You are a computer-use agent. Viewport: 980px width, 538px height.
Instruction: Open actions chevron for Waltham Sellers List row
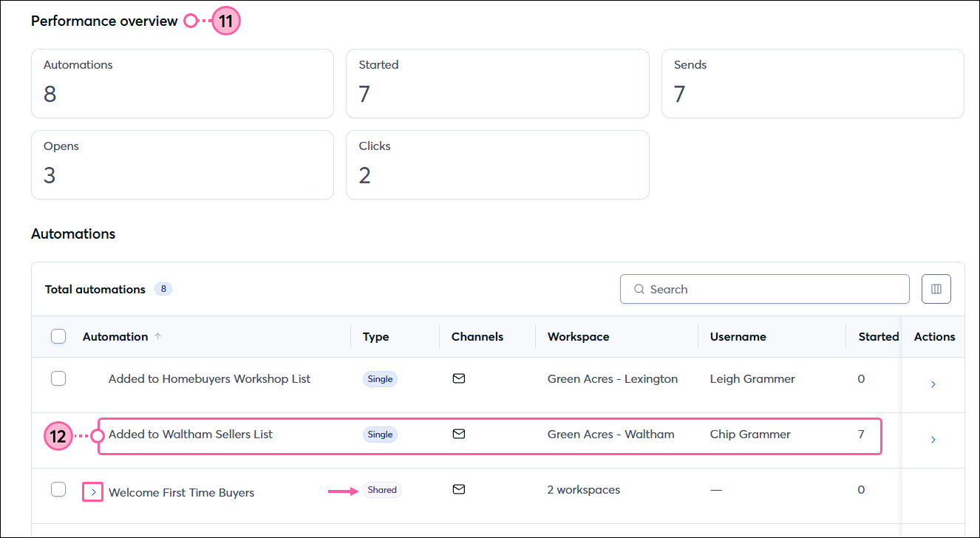click(933, 440)
